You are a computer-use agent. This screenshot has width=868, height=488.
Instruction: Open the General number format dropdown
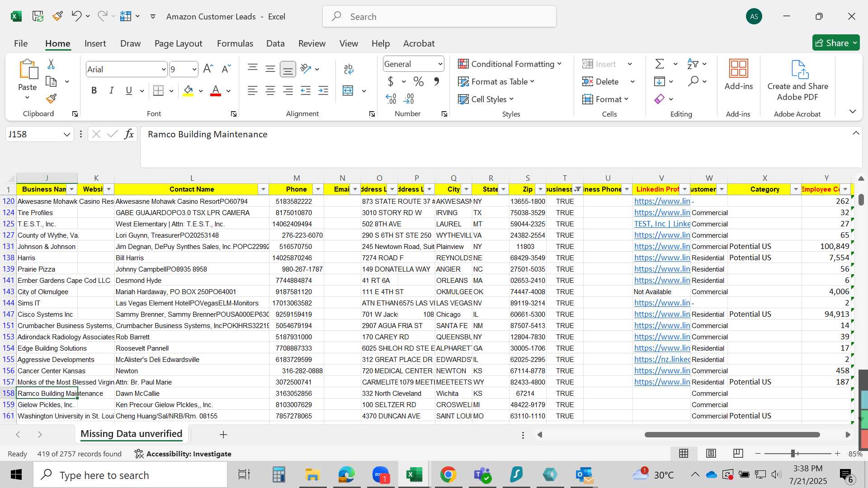click(439, 64)
